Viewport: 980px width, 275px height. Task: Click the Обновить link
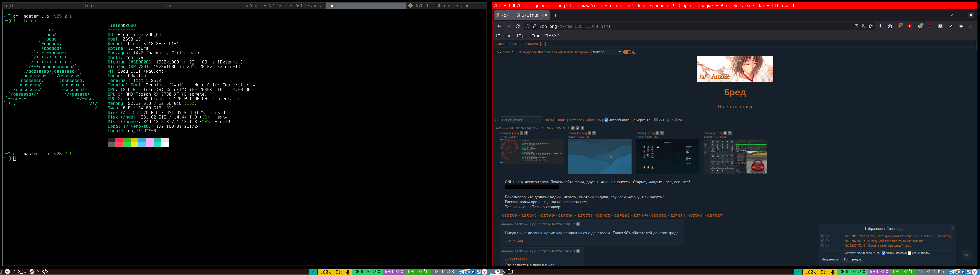[593, 120]
